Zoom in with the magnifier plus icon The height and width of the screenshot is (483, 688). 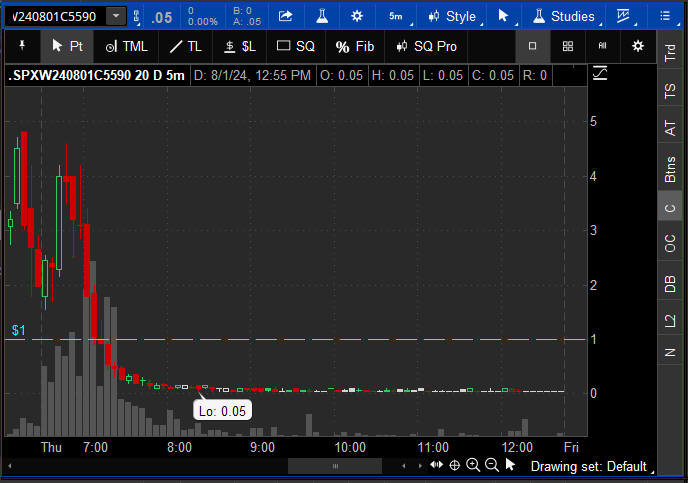point(473,465)
